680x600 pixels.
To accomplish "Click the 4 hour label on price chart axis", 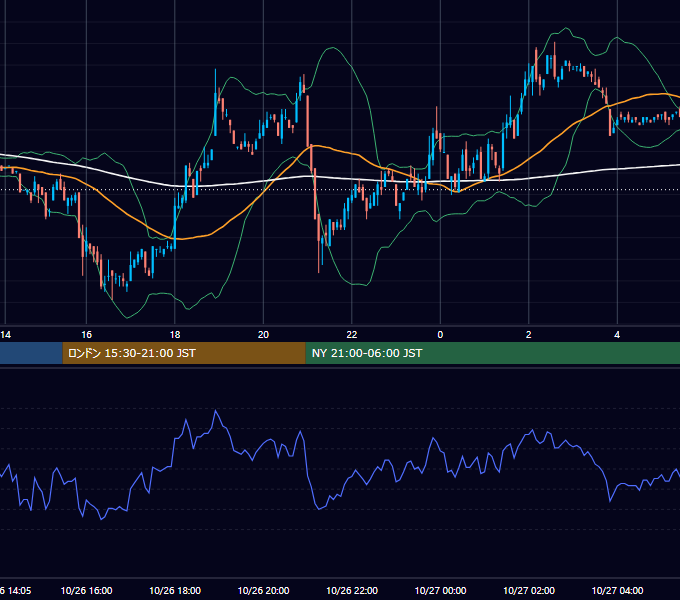I will click(617, 335).
